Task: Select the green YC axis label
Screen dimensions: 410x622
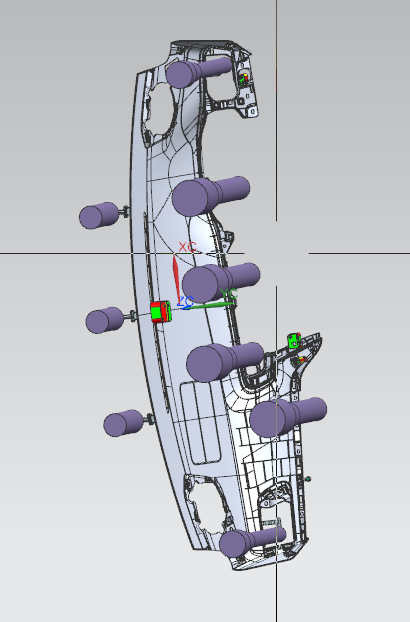Action: [229, 294]
